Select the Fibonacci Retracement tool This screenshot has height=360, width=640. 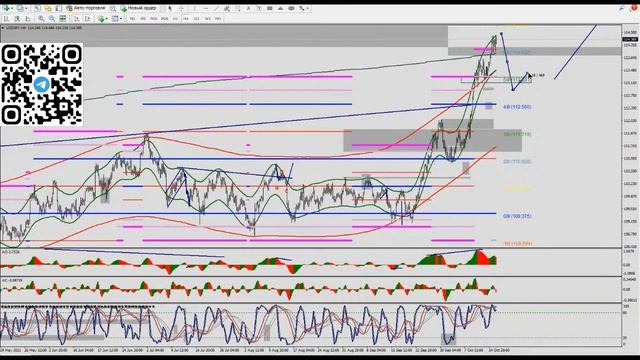[x=238, y=8]
